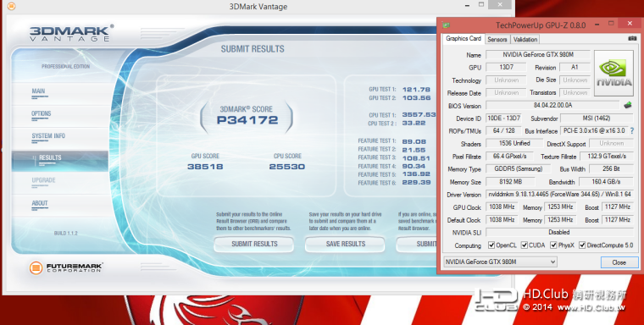Click the Futuremark Corporation logo
This screenshot has height=325, width=644.
(x=66, y=268)
